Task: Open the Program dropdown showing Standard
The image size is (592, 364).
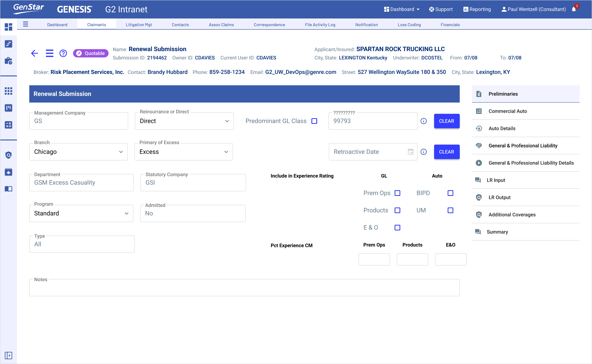Action: coord(81,213)
